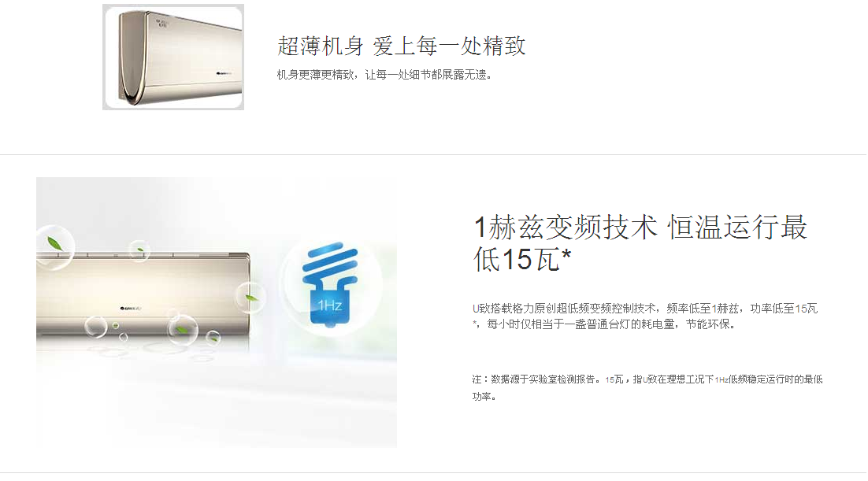
Task: Click the subtitle 机身更薄更精致 description text
Action: tap(384, 75)
